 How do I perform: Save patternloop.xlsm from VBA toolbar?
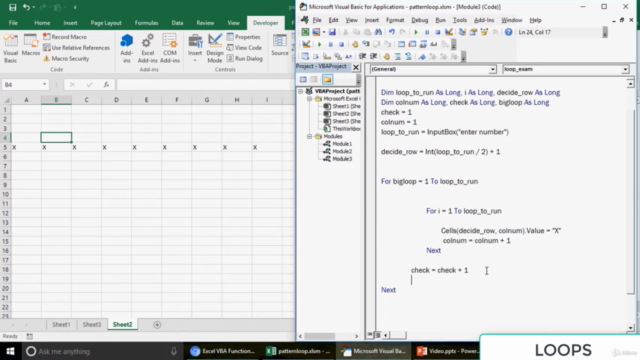point(332,32)
